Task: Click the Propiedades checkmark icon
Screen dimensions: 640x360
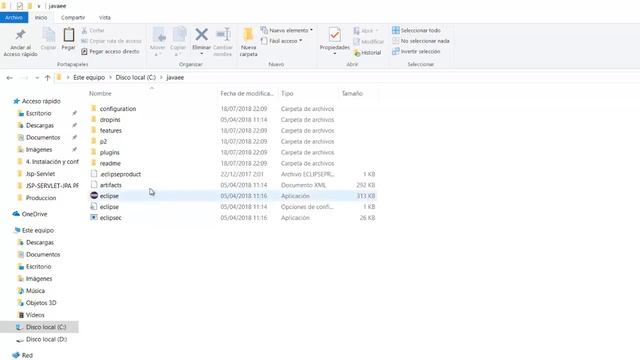Action: click(x=335, y=35)
